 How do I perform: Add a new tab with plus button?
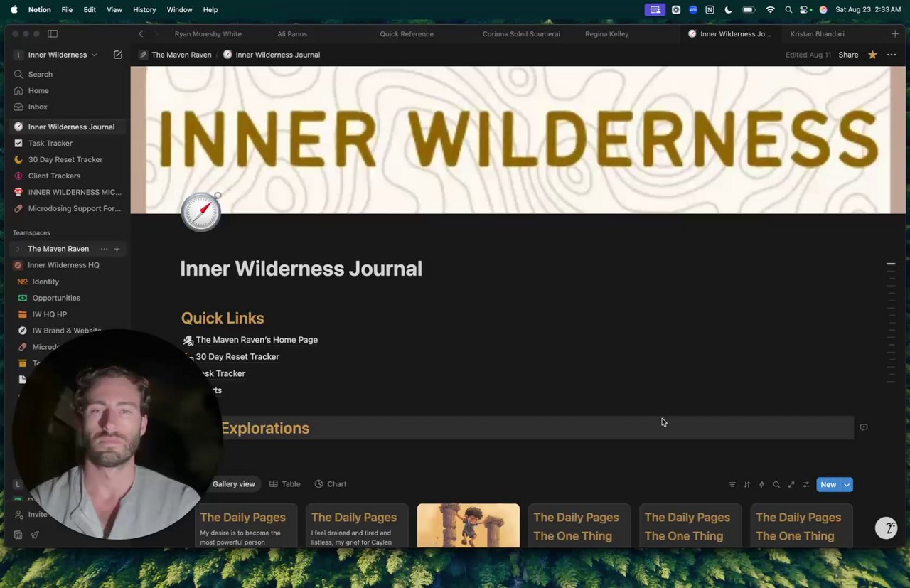coord(895,33)
